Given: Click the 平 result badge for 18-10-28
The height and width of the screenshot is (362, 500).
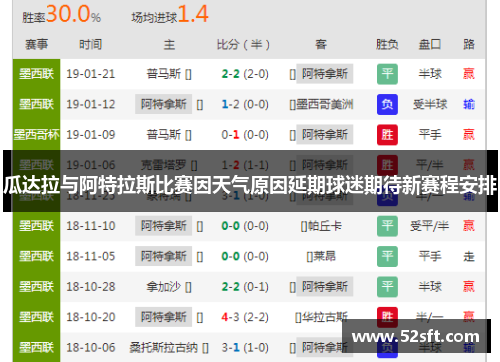Looking at the screenshot, I should 387,287.
